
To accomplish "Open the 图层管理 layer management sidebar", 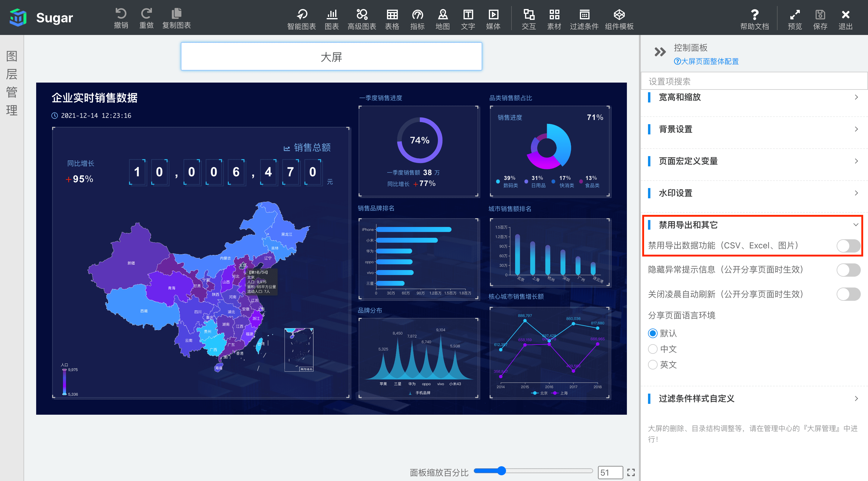I will [x=12, y=83].
